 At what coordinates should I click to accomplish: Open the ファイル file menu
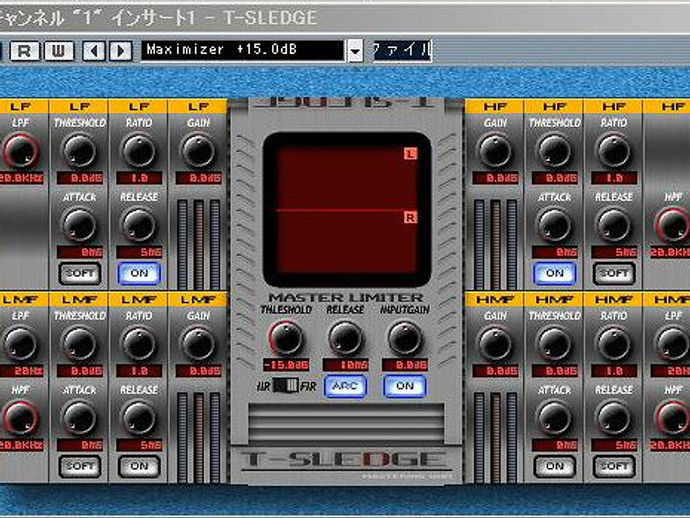click(x=402, y=50)
